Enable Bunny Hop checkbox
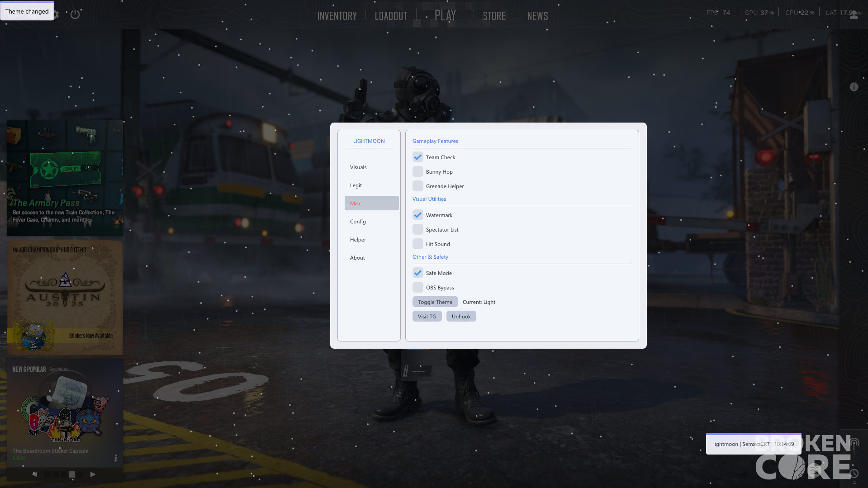The height and width of the screenshot is (488, 868). coord(418,172)
